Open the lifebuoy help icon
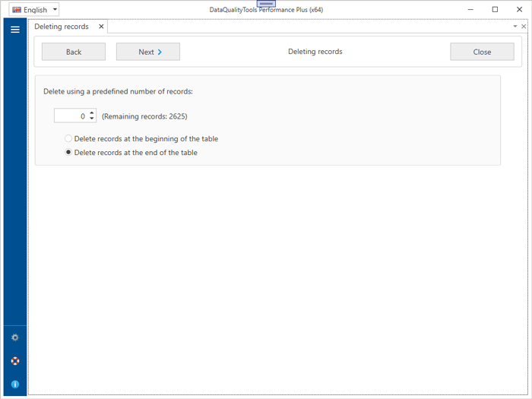This screenshot has height=399, width=532. point(15,361)
